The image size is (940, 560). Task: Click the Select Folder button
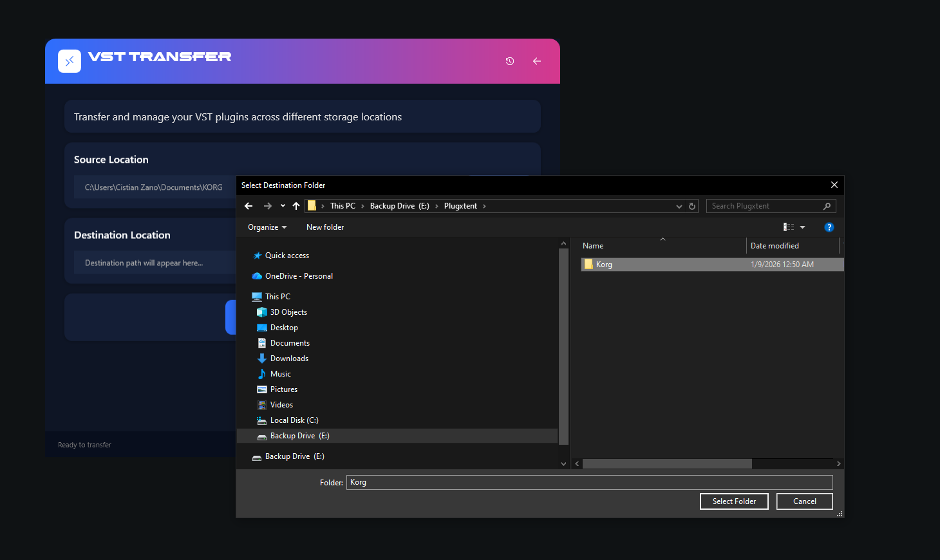click(734, 501)
